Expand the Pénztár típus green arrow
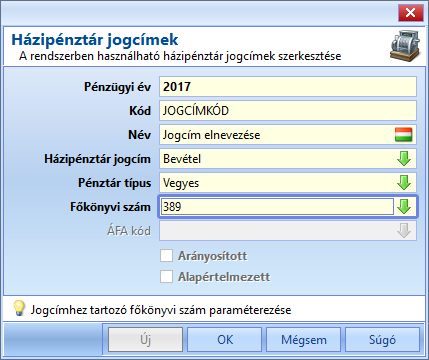The image size is (429, 360). (x=404, y=183)
